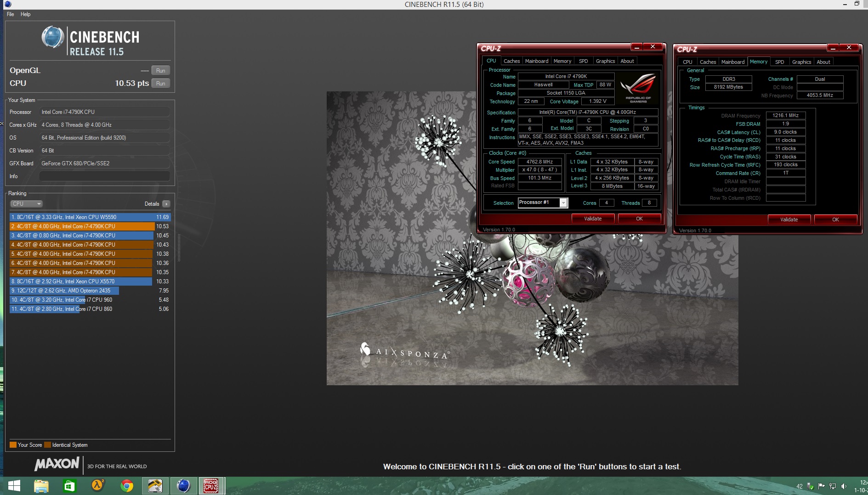The width and height of the screenshot is (868, 495).
Task: Click the Safely Remove Hardware tray icon
Action: [810, 486]
